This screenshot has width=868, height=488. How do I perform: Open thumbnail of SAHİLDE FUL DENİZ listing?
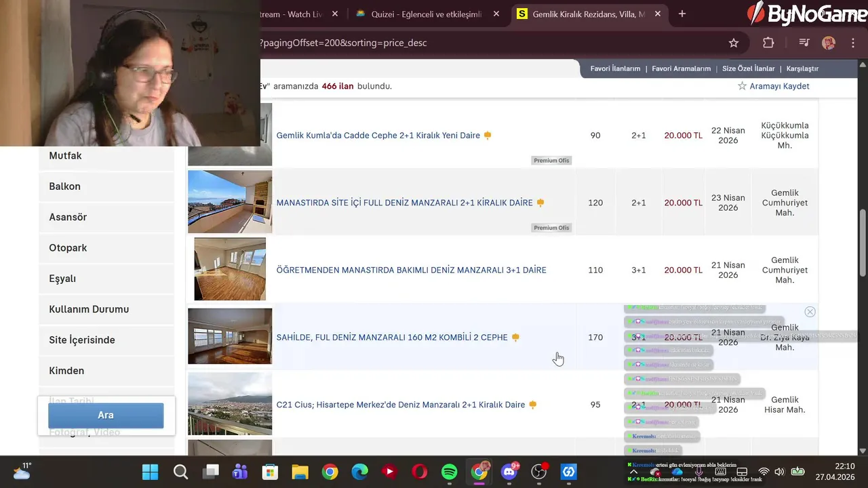pos(230,336)
